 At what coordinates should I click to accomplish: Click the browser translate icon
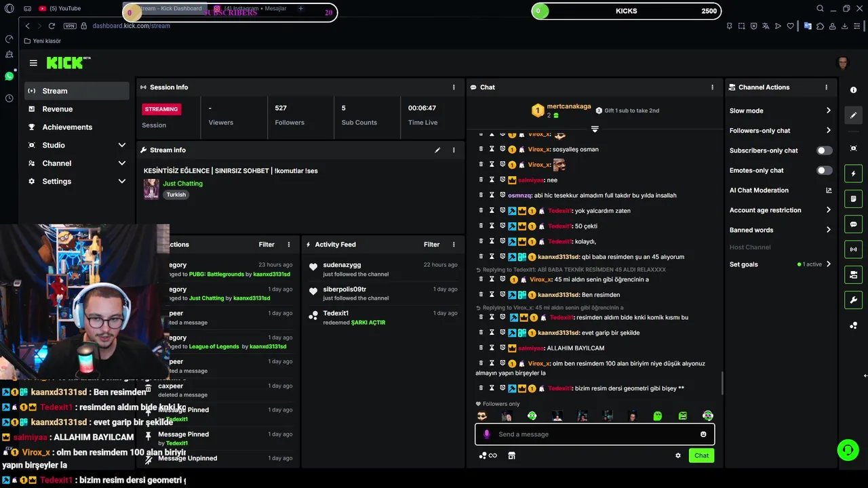(x=766, y=26)
